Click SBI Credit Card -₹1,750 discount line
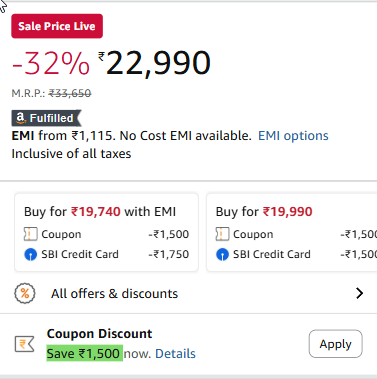 (x=106, y=254)
